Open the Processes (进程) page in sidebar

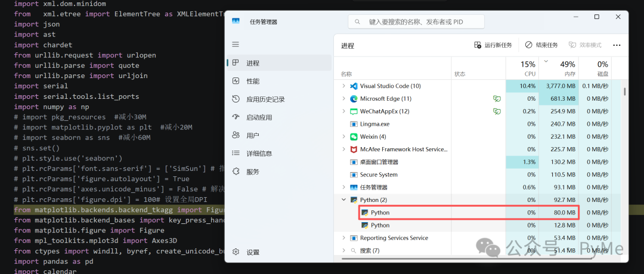coord(279,63)
